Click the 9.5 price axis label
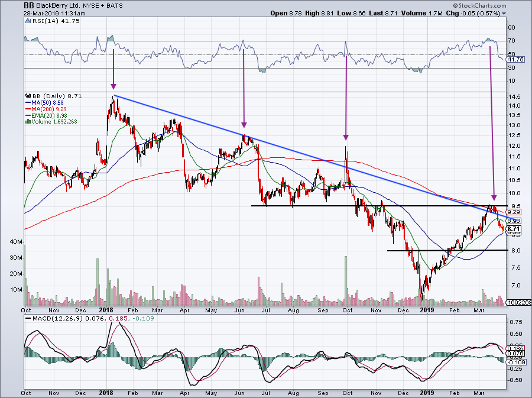532x398 pixels. [515, 206]
